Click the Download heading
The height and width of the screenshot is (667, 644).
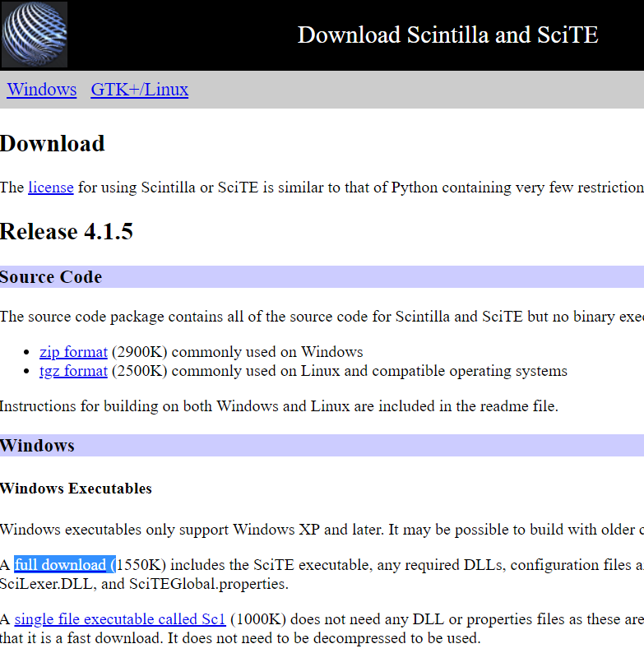tap(53, 143)
